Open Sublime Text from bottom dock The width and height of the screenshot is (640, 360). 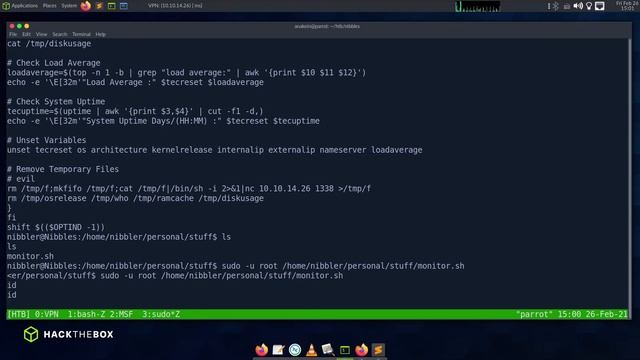(378, 350)
